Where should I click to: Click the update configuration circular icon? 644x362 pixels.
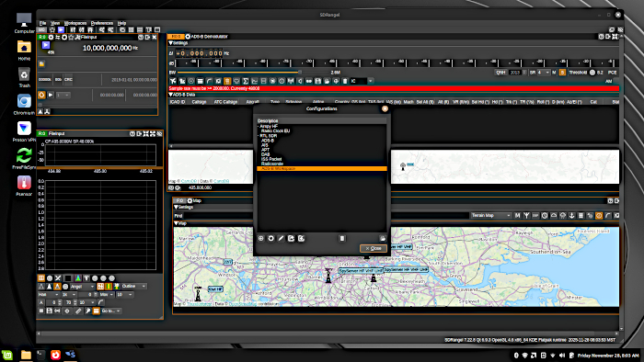pyautogui.click(x=271, y=238)
